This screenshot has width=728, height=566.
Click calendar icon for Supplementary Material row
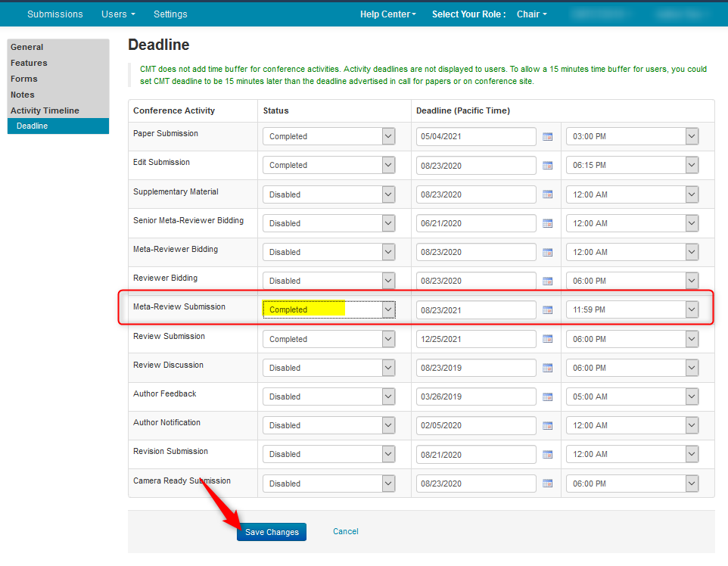point(548,194)
